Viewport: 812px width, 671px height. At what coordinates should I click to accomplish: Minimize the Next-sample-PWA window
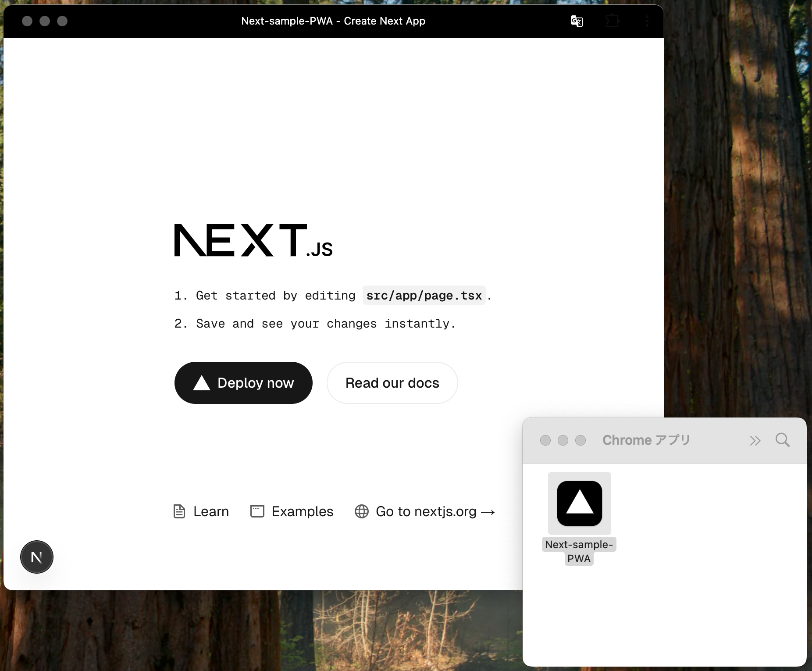(45, 21)
